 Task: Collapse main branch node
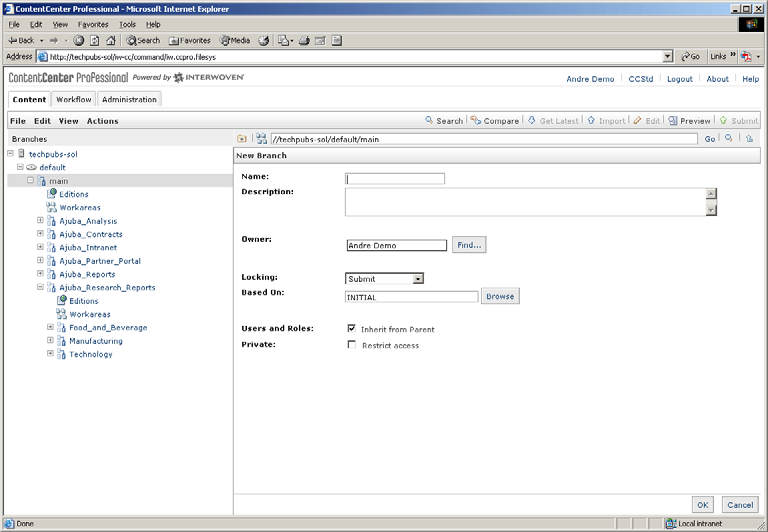pyautogui.click(x=30, y=180)
